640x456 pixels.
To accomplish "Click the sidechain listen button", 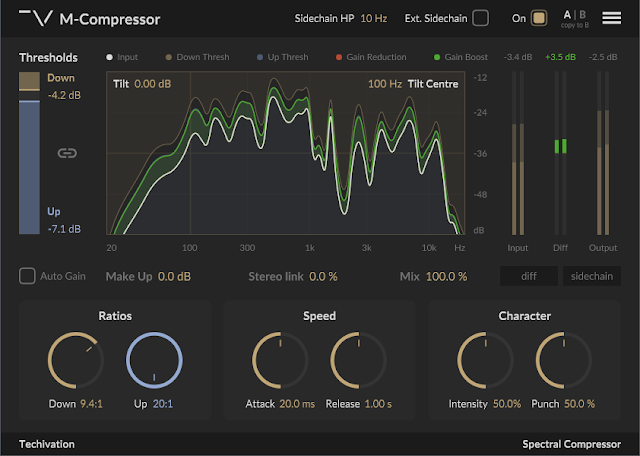I will (x=592, y=276).
